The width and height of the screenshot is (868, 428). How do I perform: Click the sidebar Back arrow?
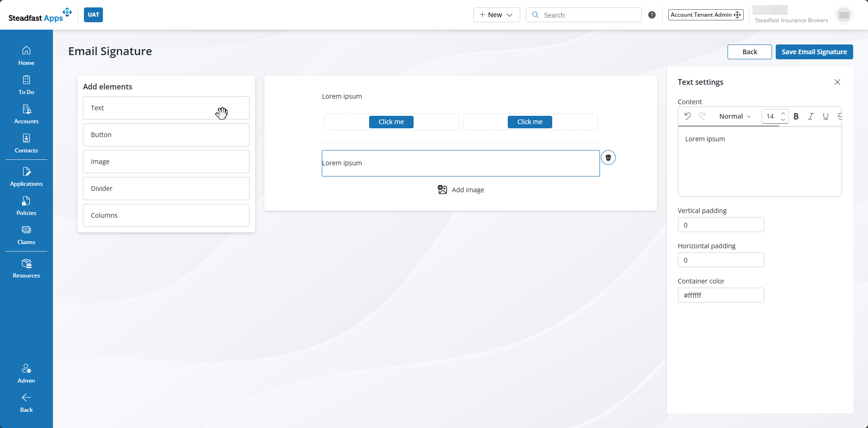[x=26, y=403]
